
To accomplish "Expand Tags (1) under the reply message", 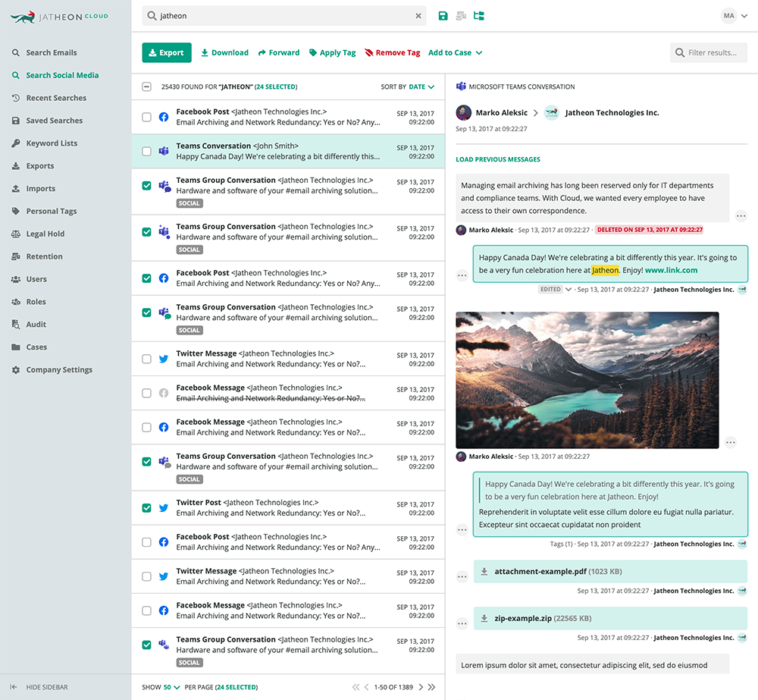I will point(561,544).
